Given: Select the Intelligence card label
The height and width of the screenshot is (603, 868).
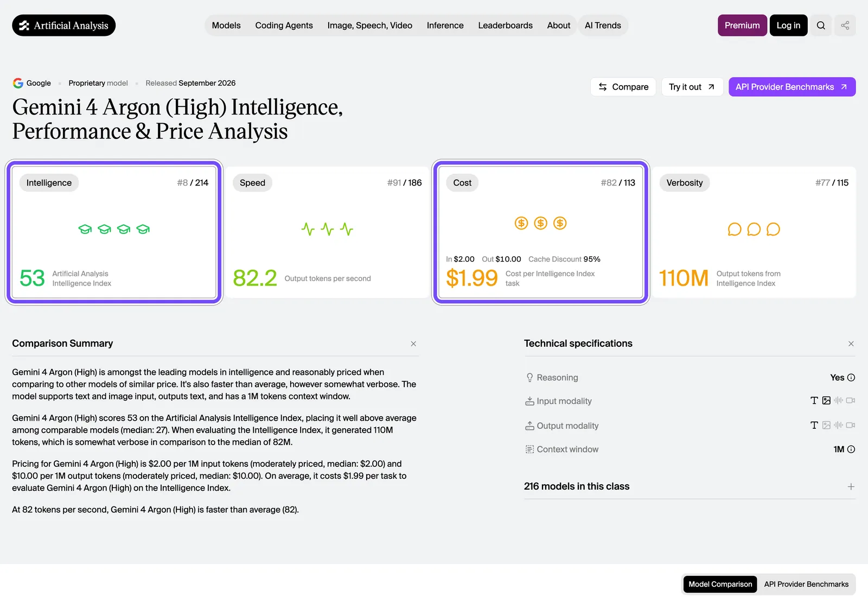Looking at the screenshot, I should (x=49, y=183).
